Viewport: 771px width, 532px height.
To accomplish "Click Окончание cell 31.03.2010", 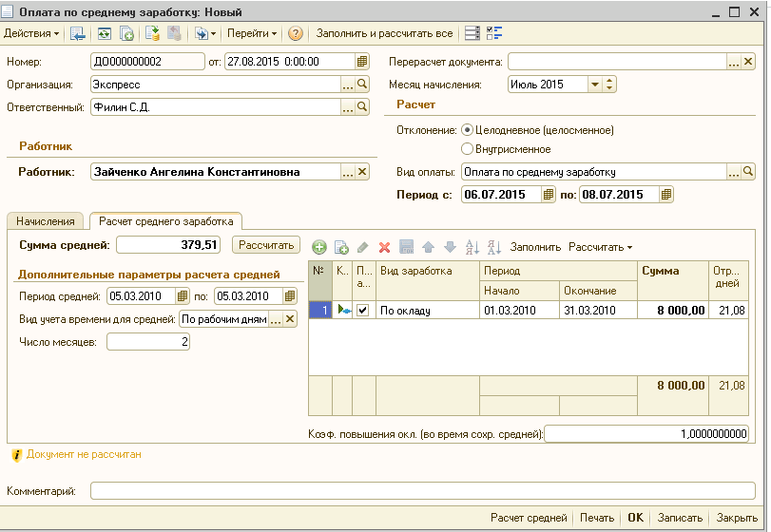I will pos(598,311).
